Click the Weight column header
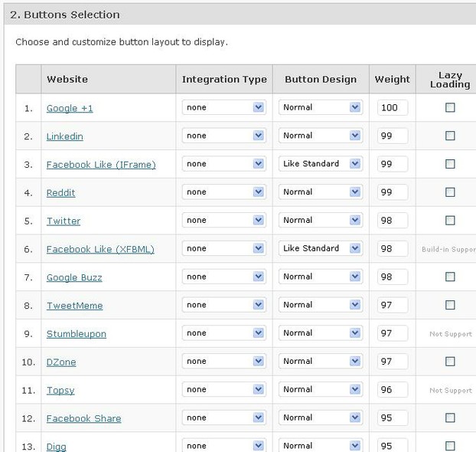 pyautogui.click(x=393, y=80)
